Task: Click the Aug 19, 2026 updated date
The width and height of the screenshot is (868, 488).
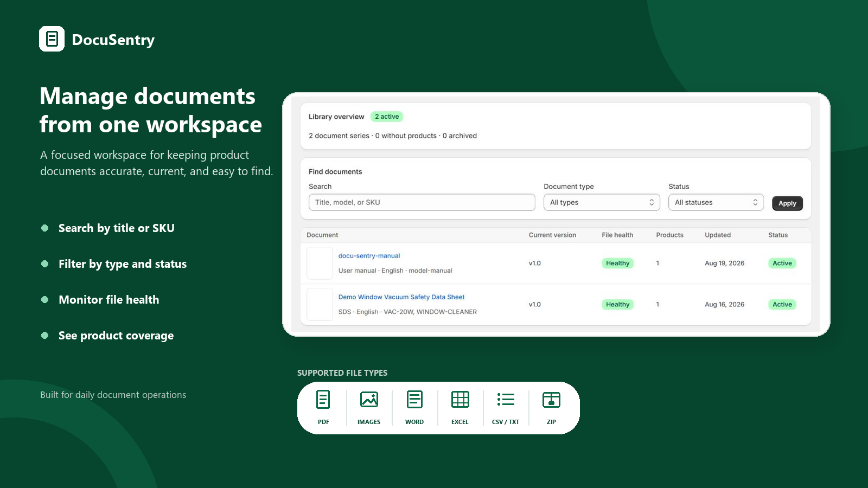Action: point(725,264)
